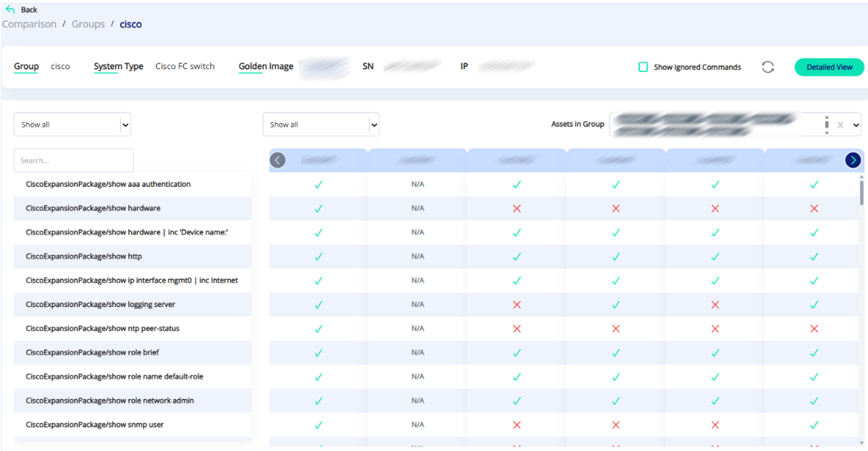Click the only green check in show ntp peer-status row
Viewport: 868px width, 451px height.
point(318,329)
